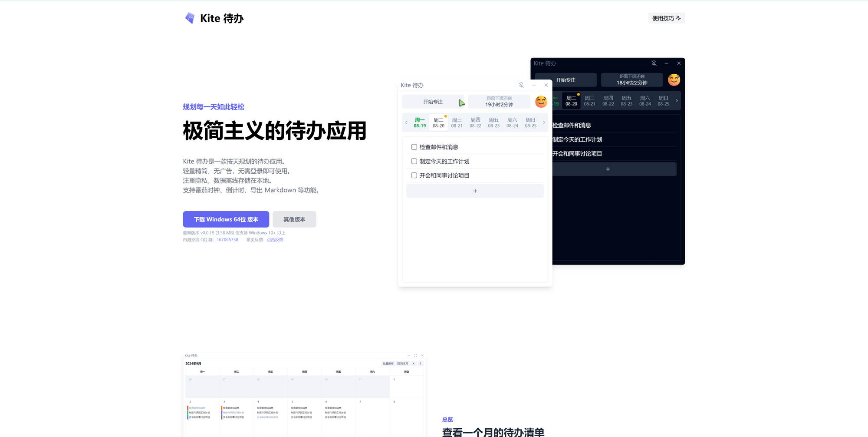This screenshot has width=868, height=437.
Task: Go to previous week in light window
Action: 406,122
